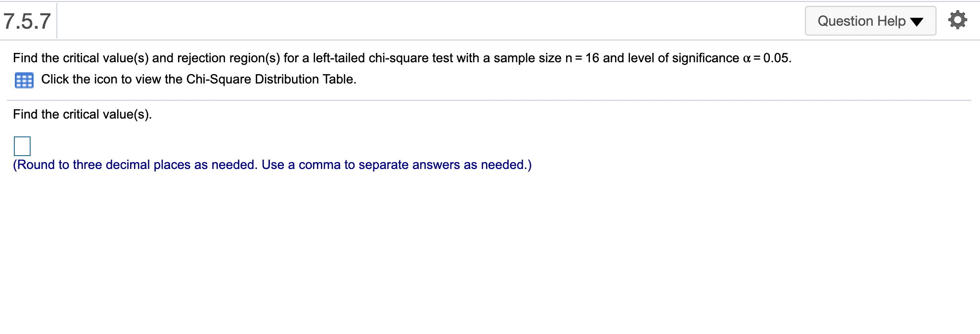Open Question Help menu options
Viewport: 980px width, 334px height.
[x=870, y=21]
